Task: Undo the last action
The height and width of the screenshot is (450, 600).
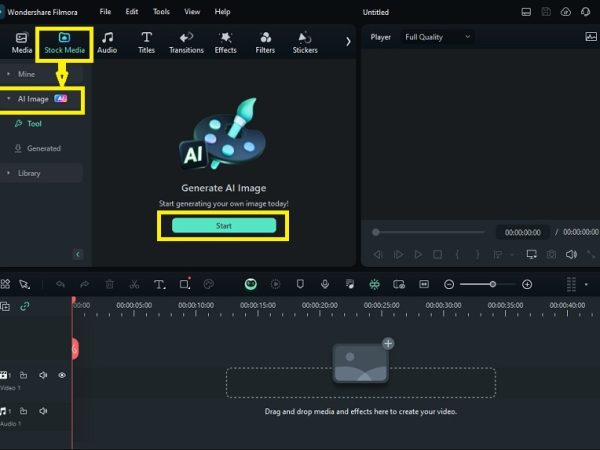Action: 60,284
